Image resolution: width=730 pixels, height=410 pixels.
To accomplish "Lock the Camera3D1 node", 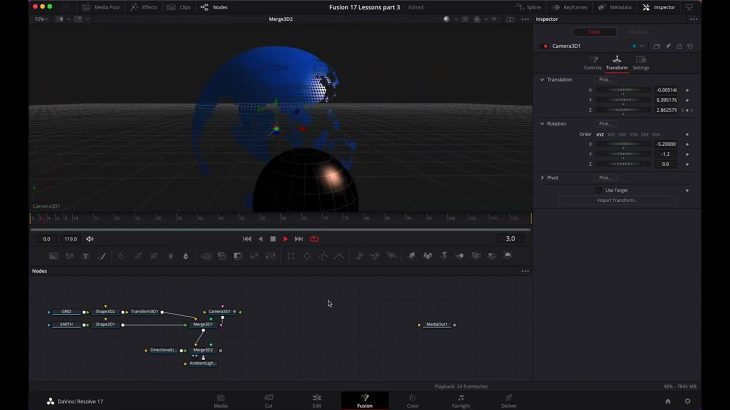I will [679, 46].
